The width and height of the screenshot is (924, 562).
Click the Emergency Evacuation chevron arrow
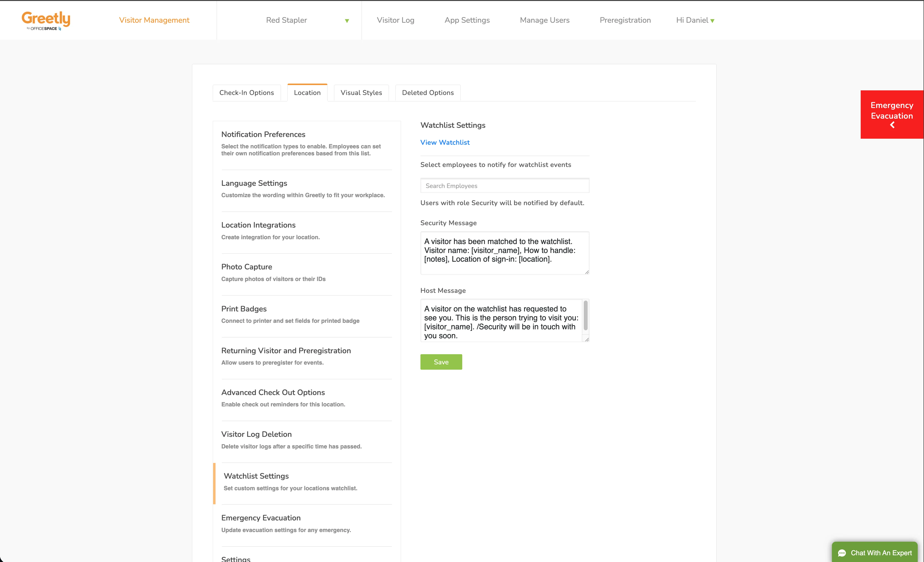892,125
